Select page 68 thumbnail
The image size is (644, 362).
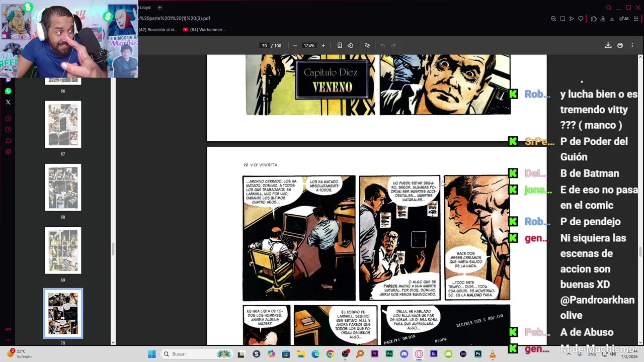[63, 188]
